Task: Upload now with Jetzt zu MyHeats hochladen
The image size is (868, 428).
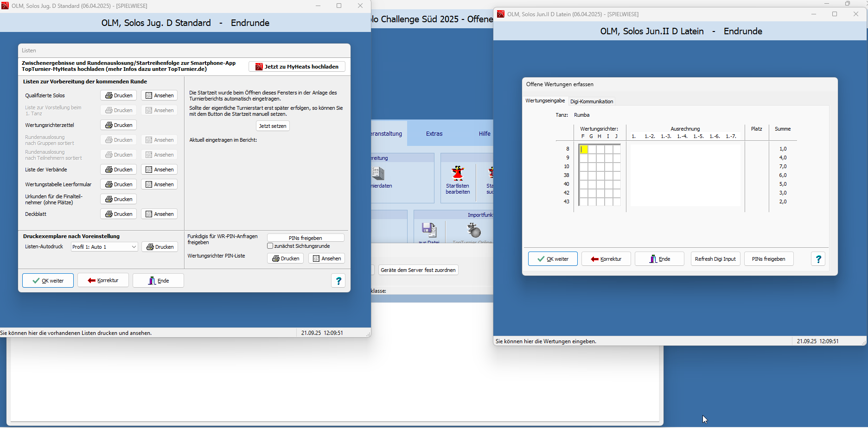Action: pos(297,67)
